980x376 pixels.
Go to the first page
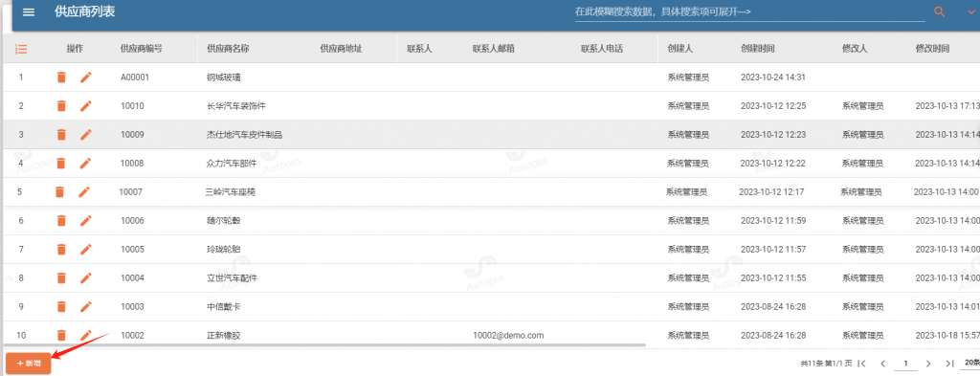point(861,363)
